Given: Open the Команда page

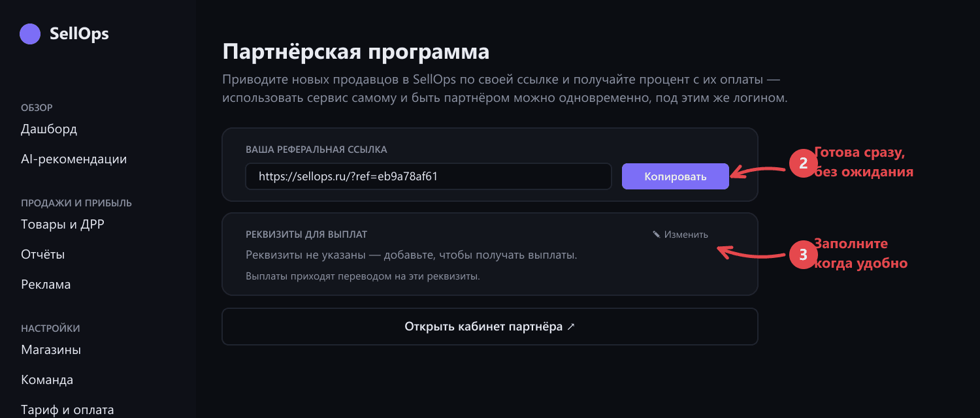Looking at the screenshot, I should pos(47,379).
